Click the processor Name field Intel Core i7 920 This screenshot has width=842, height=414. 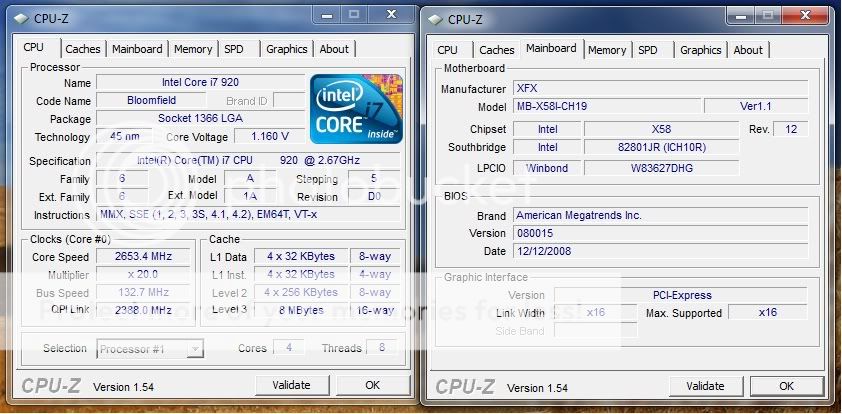tap(200, 83)
